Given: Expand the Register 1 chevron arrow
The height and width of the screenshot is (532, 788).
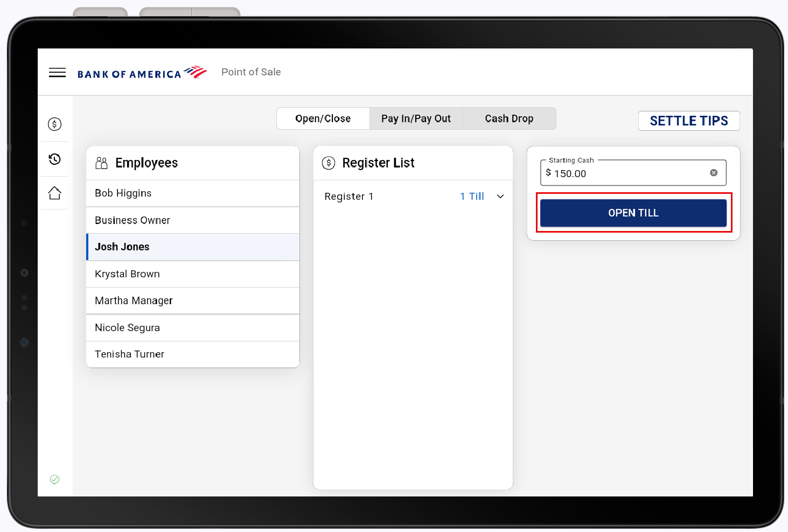Looking at the screenshot, I should [500, 197].
